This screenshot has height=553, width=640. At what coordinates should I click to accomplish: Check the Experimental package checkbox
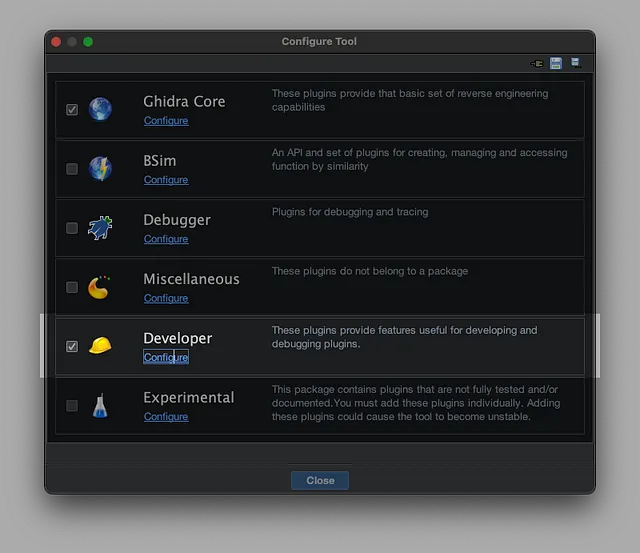coord(72,405)
